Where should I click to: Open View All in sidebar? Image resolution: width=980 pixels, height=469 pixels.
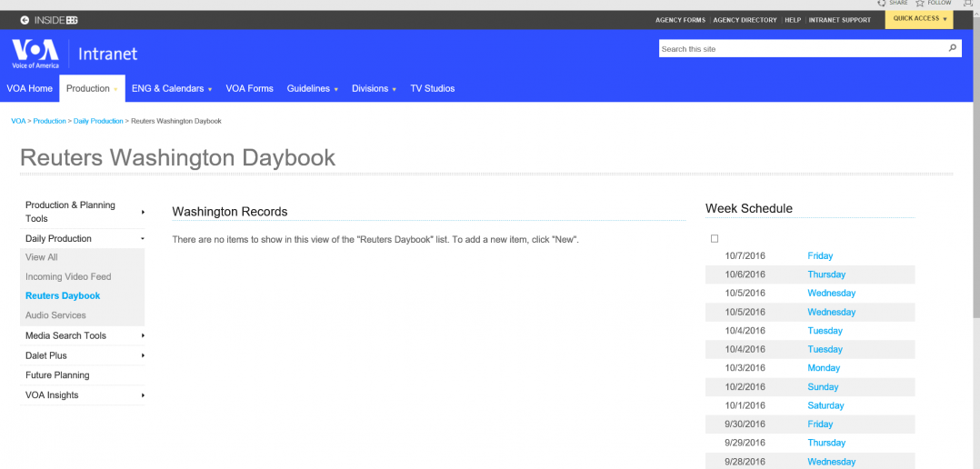tap(41, 257)
